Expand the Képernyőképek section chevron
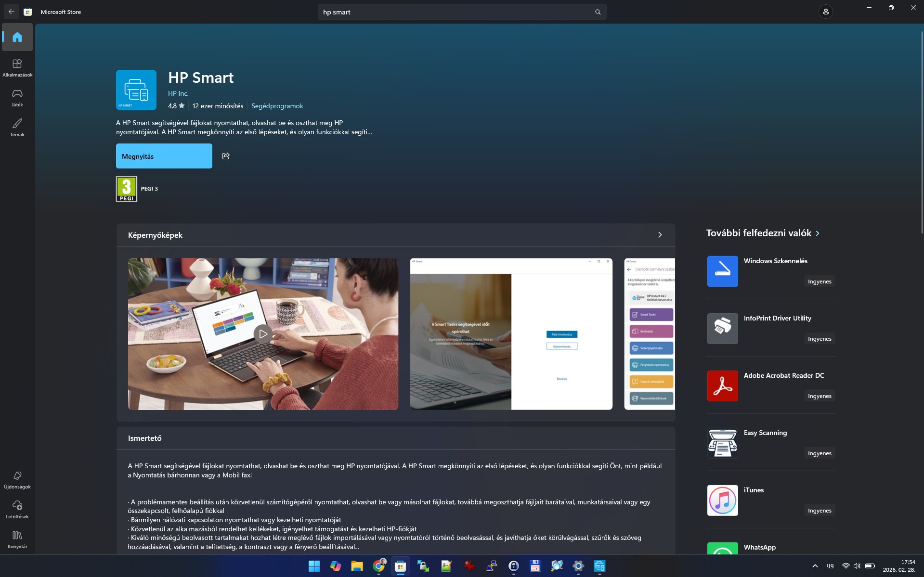Viewport: 924px width, 577px height. tap(660, 235)
